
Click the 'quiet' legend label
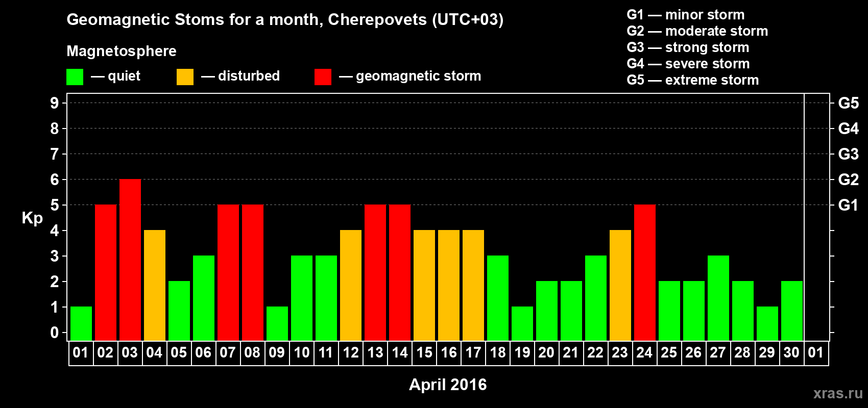click(x=124, y=76)
